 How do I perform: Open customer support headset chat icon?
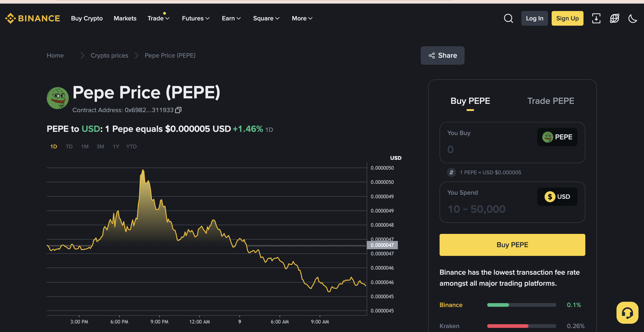click(627, 313)
